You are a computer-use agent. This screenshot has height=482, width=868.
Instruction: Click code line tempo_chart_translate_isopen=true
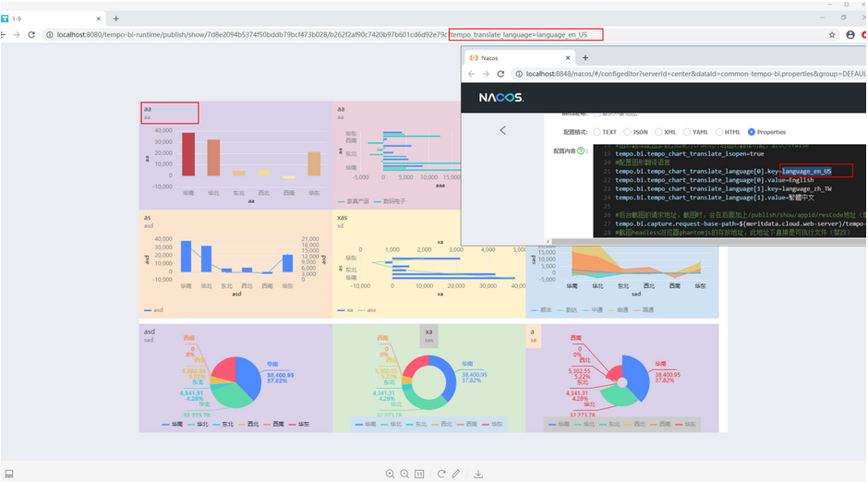(689, 154)
